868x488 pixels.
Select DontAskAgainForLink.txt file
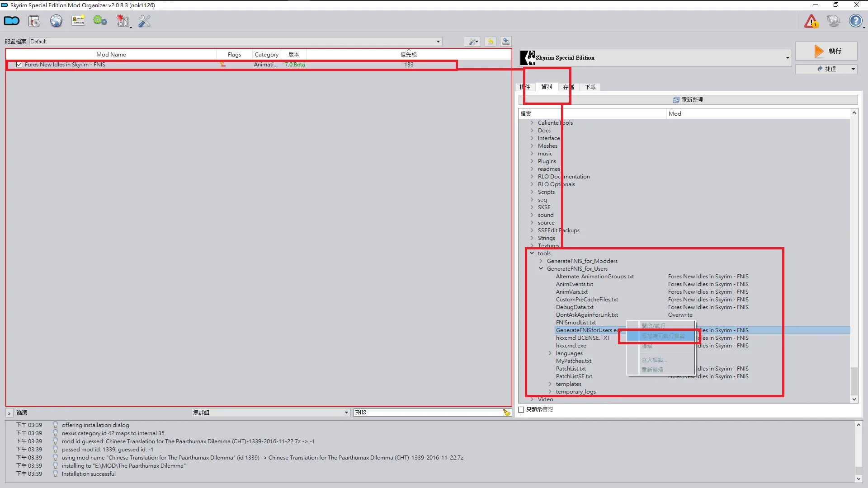click(x=587, y=315)
